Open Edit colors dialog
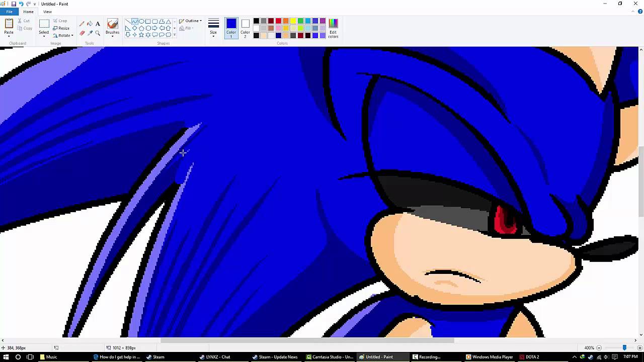The image size is (644, 362). coord(333,28)
